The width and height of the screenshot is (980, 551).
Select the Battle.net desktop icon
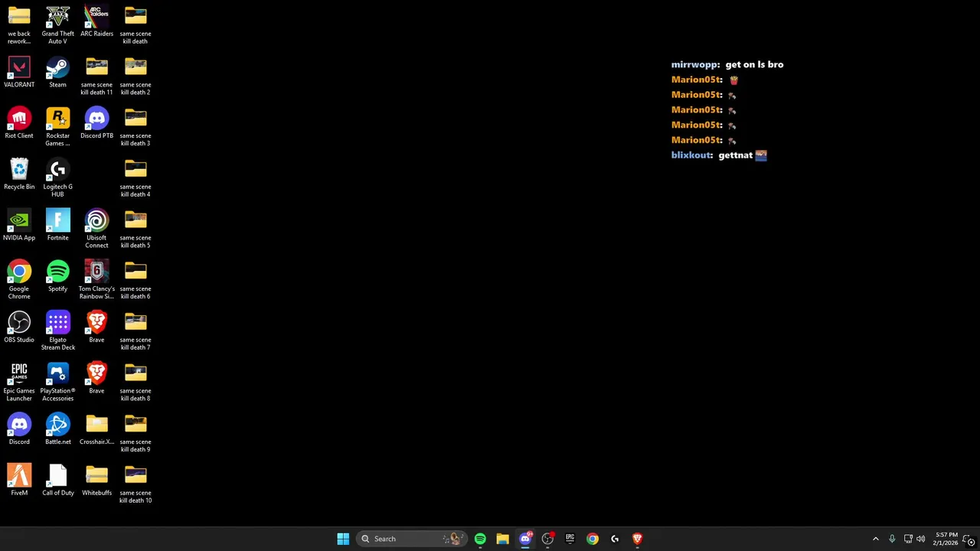(57, 429)
